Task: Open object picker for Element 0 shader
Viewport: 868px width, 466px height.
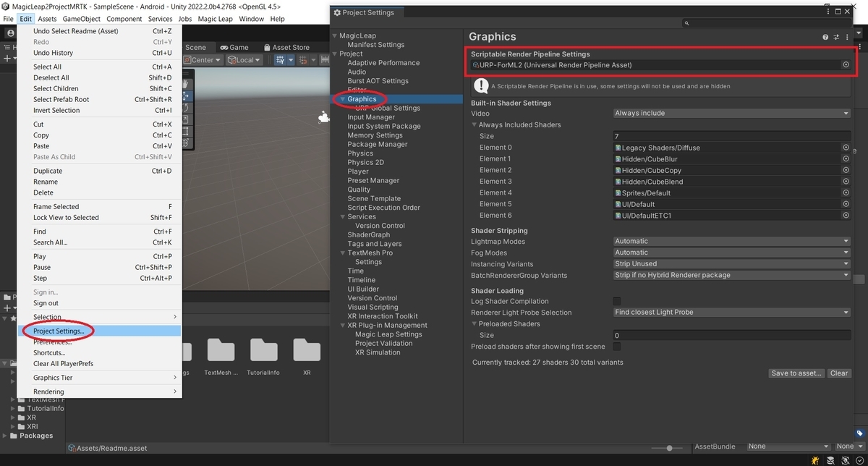Action: 846,148
